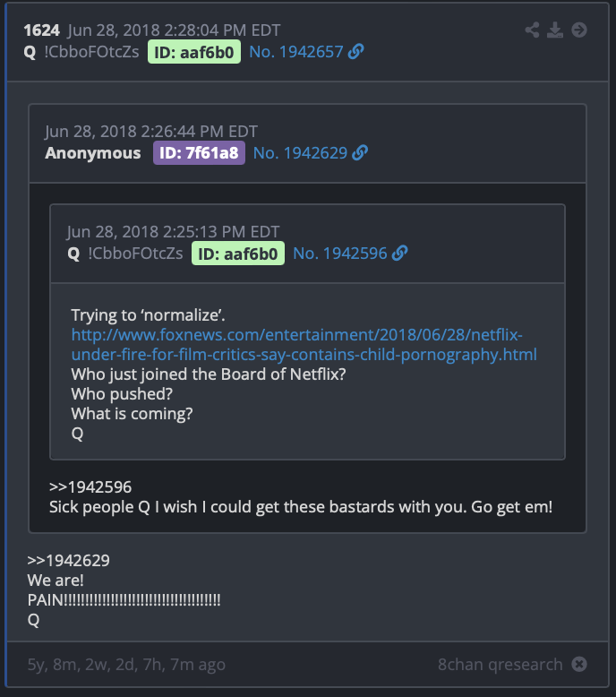
Task: Click the green ID: aaf6b0 badge in header
Action: 194,52
